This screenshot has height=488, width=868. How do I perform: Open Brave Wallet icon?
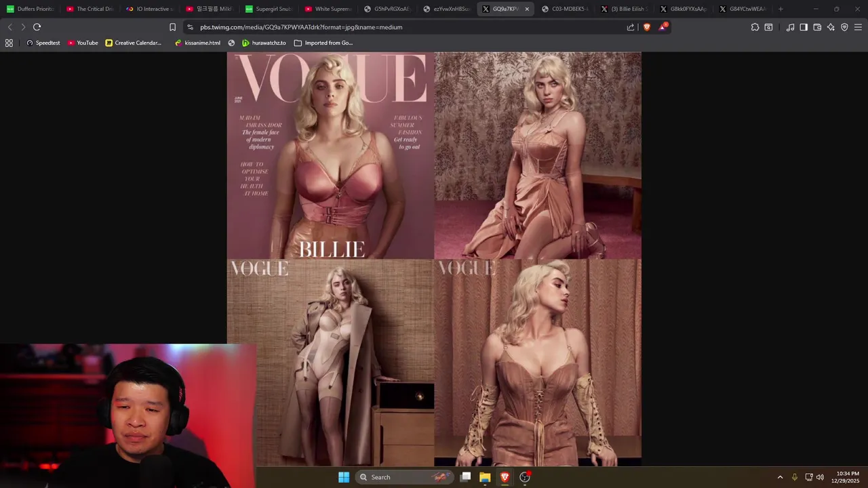[817, 27]
